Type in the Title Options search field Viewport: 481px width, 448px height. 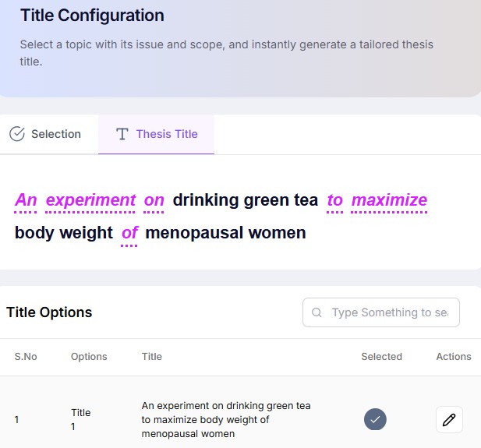[x=390, y=312]
